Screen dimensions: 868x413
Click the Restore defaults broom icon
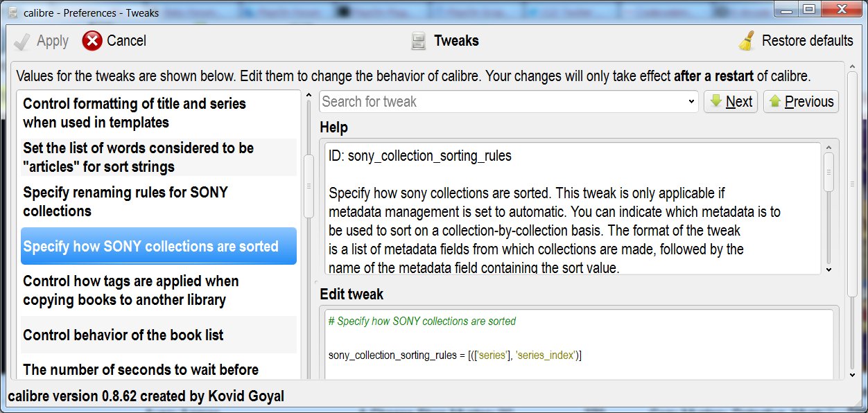747,41
